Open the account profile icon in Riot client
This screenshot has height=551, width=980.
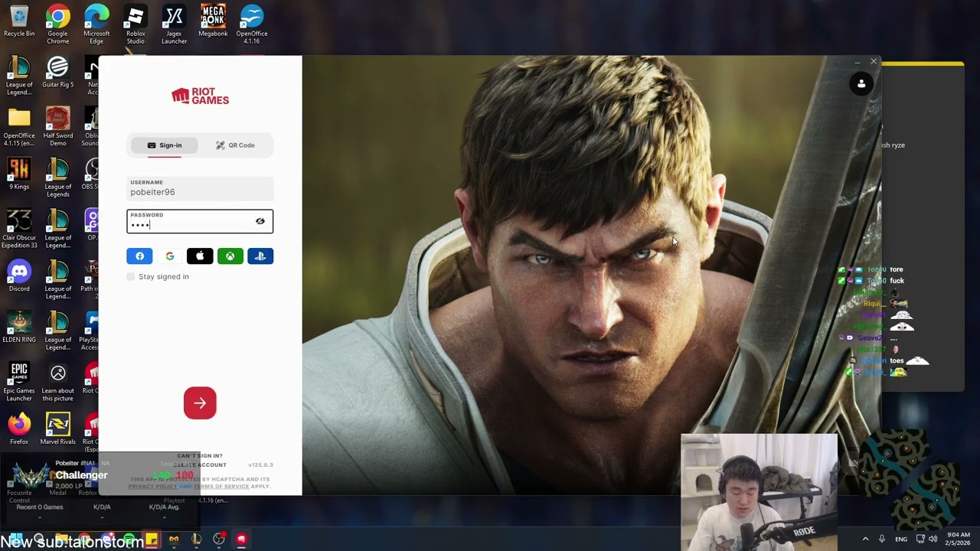(x=861, y=83)
